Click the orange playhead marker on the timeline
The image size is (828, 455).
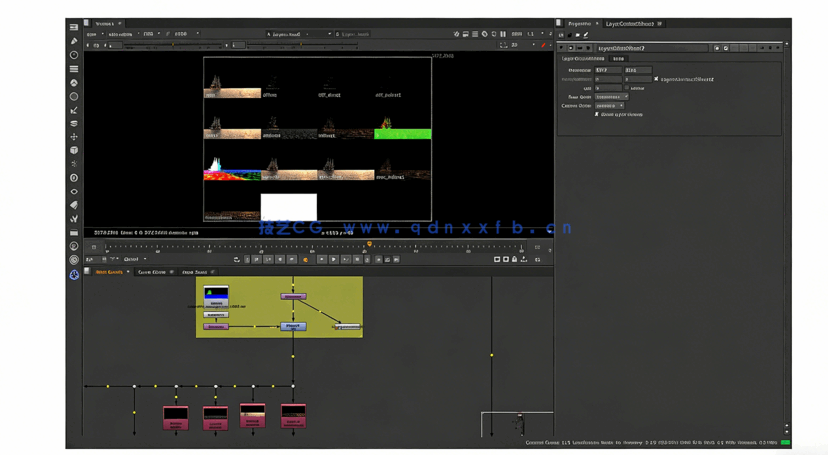coord(369,244)
